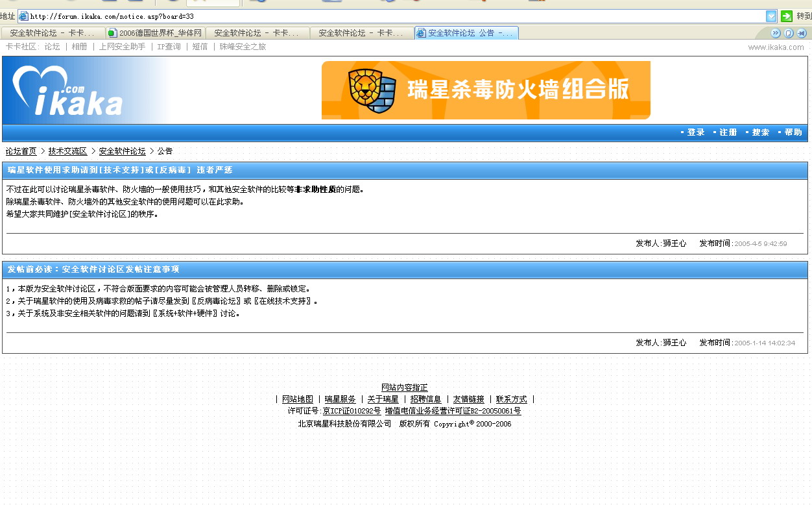Screen dimensions: 812x505
Task: Click 狮王心 poster on 2005-4-5 notice
Action: [675, 243]
